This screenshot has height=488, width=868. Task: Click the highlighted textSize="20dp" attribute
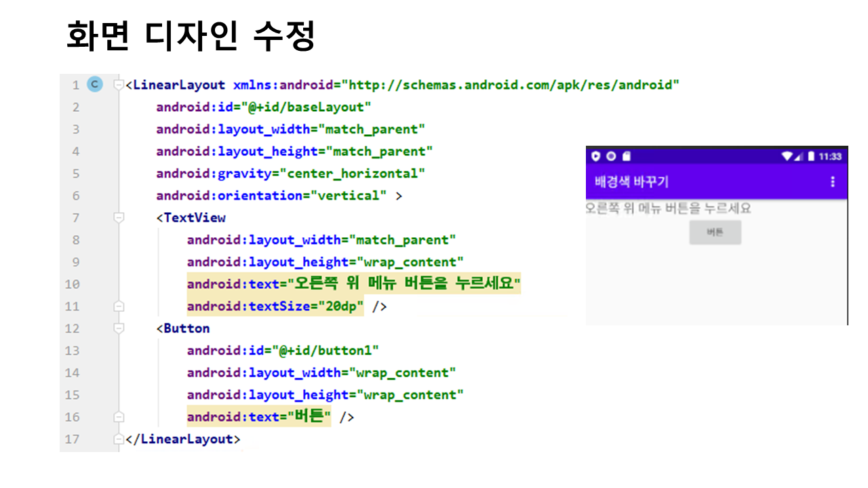275,306
